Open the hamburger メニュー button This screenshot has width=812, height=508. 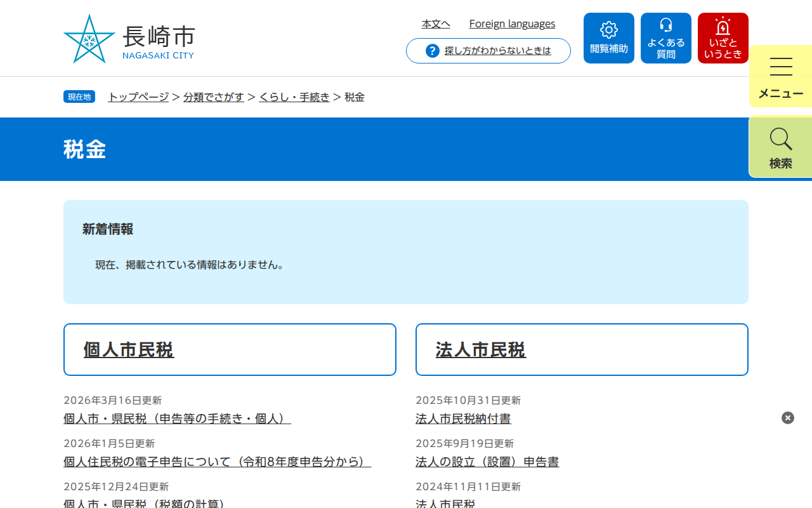[x=781, y=76]
